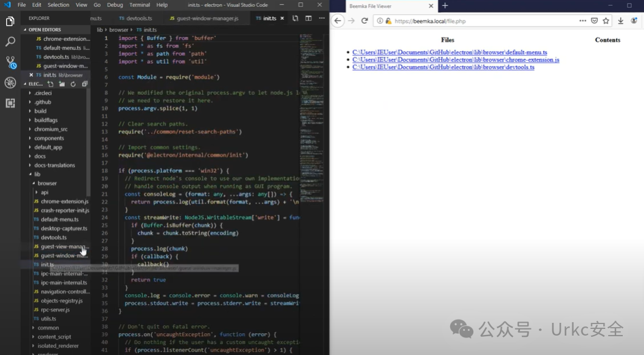Click the connection lock warning icon
The image size is (644, 355).
388,21
